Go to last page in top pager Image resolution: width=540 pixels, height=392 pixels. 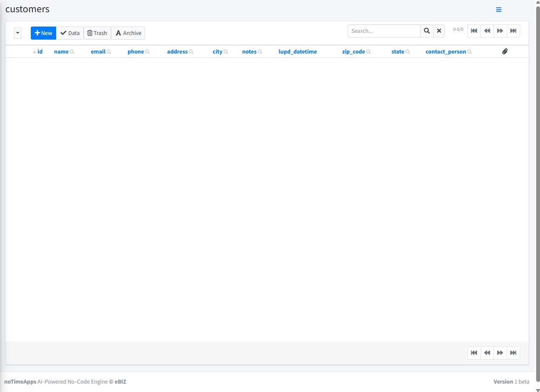pyautogui.click(x=513, y=31)
